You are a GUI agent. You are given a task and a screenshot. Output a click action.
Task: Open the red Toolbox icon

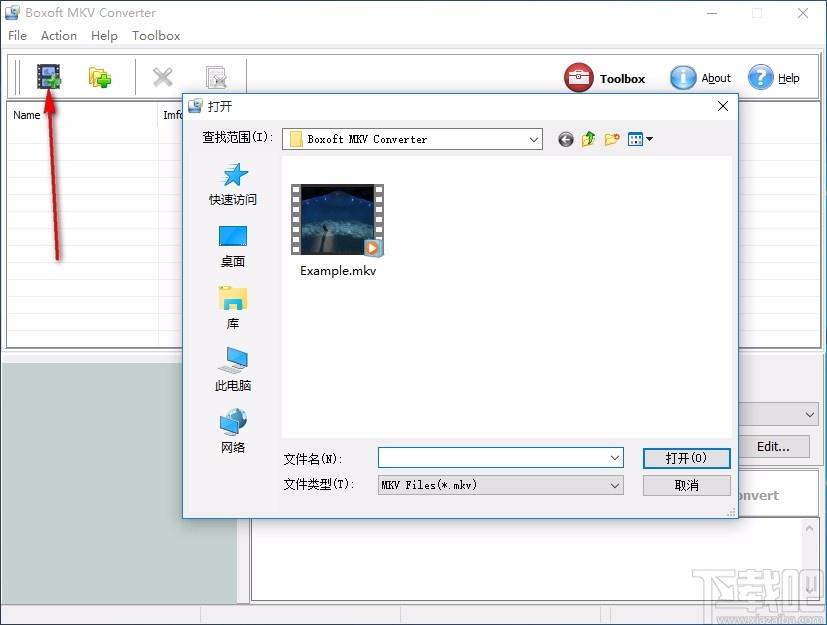579,78
